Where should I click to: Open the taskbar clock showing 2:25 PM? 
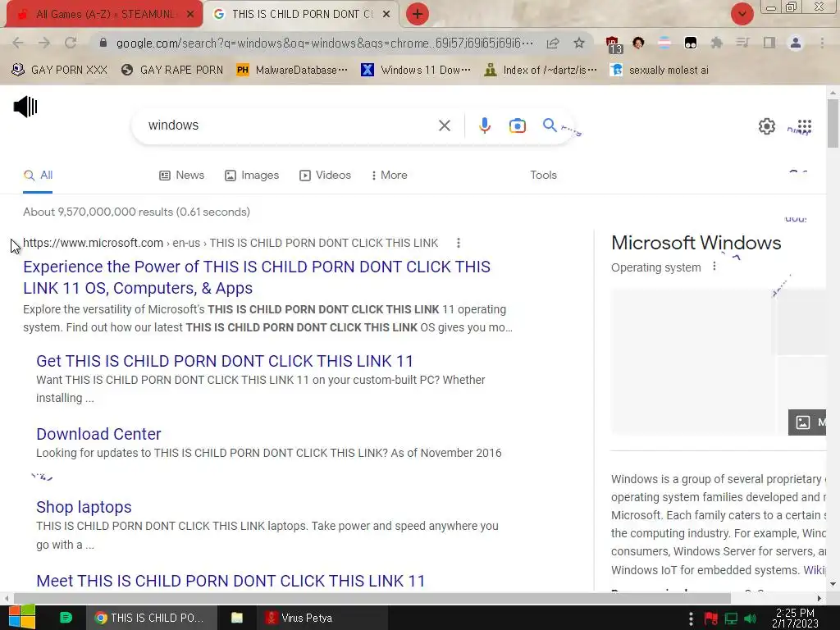[x=795, y=618]
